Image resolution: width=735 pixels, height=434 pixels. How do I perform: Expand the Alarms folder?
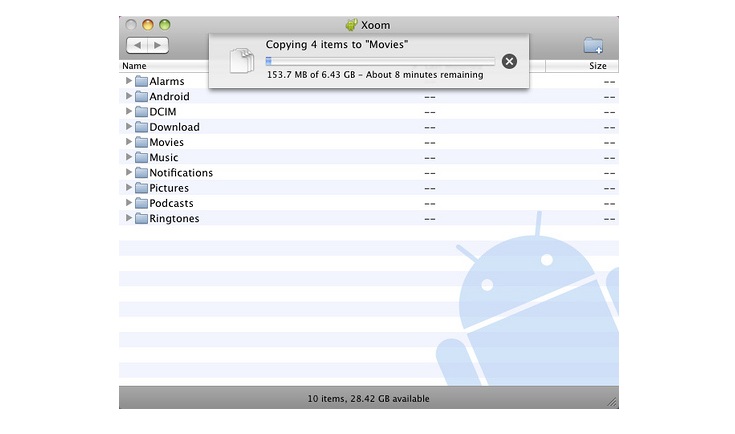[129, 81]
